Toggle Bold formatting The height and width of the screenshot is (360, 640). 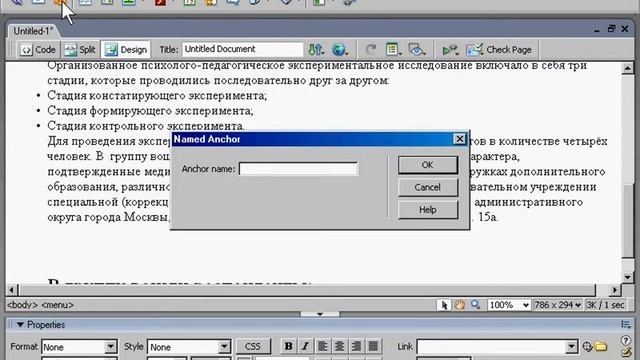pos(288,346)
